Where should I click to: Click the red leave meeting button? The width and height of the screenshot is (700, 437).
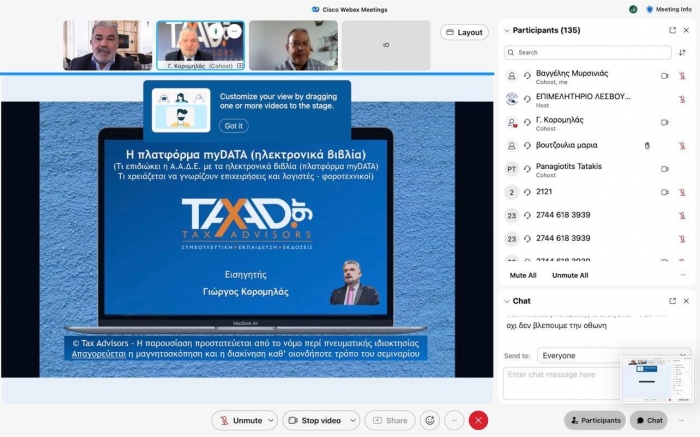tap(478, 421)
